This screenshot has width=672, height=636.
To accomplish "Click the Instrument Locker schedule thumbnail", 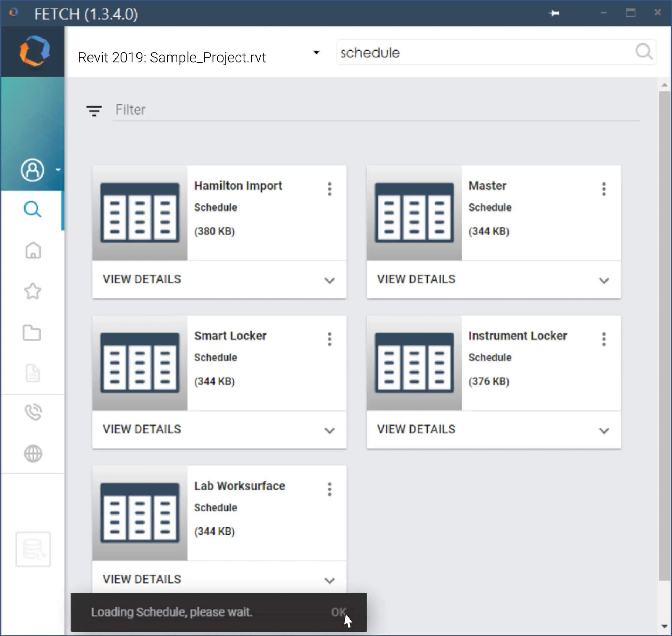I will click(x=414, y=363).
